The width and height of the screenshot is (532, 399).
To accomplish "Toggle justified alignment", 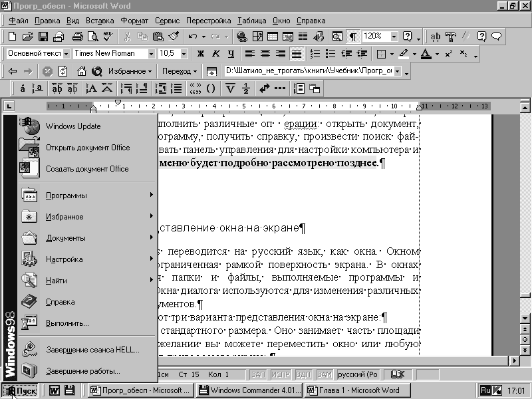I will pos(297,54).
